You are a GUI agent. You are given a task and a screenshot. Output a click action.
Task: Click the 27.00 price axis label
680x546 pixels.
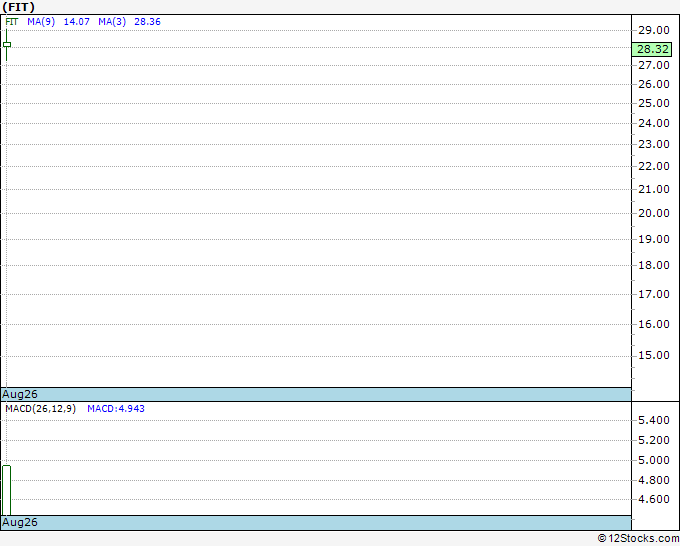654,65
